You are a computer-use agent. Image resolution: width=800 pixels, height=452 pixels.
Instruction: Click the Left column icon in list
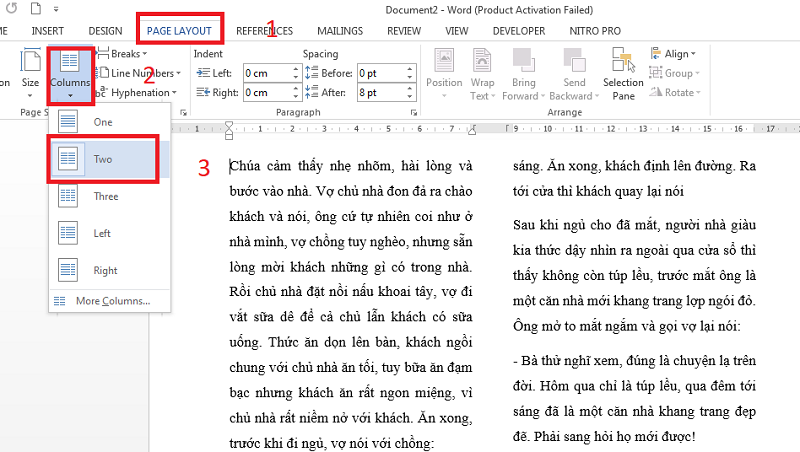(68, 233)
